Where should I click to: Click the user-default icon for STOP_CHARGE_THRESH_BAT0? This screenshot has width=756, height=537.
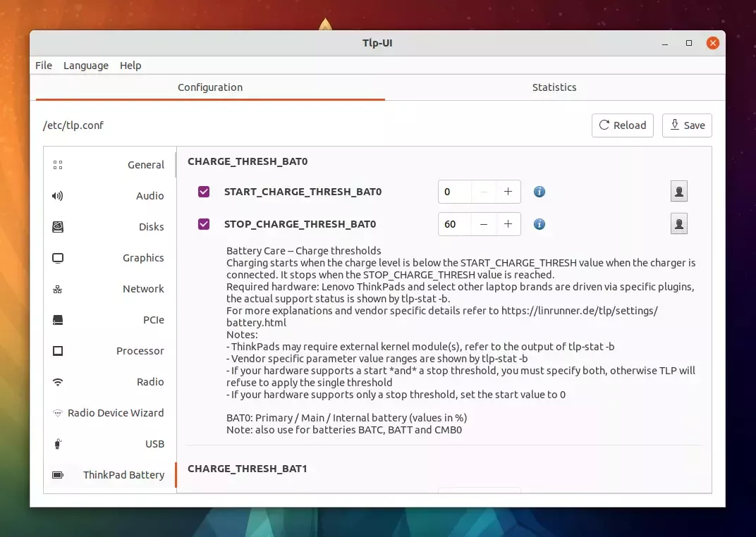tap(678, 224)
